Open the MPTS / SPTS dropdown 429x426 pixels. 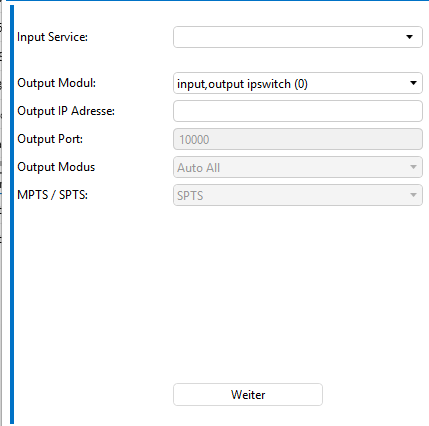(298, 195)
